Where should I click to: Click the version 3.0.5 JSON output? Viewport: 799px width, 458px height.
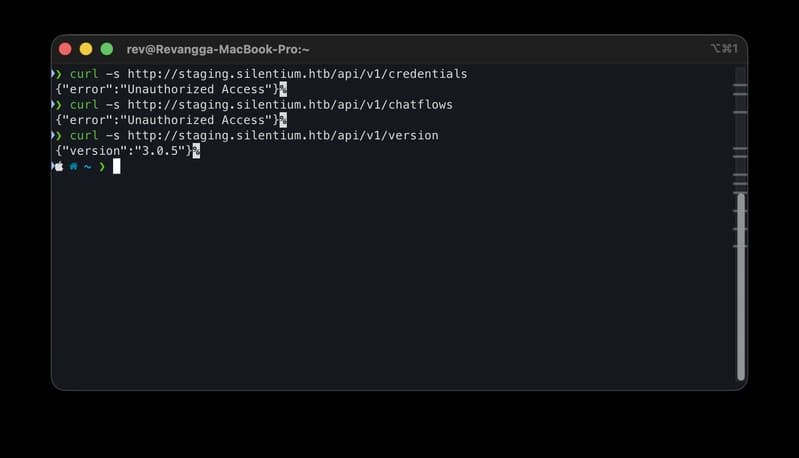coord(124,151)
